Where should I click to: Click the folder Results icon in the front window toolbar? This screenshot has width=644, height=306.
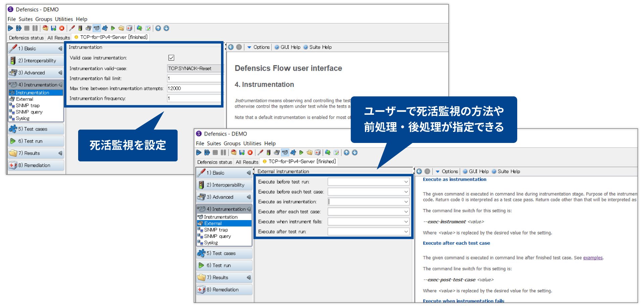pos(309,153)
